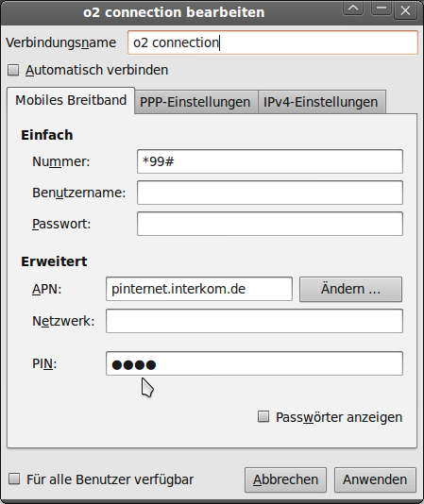Click the PIN entry field

tap(254, 363)
